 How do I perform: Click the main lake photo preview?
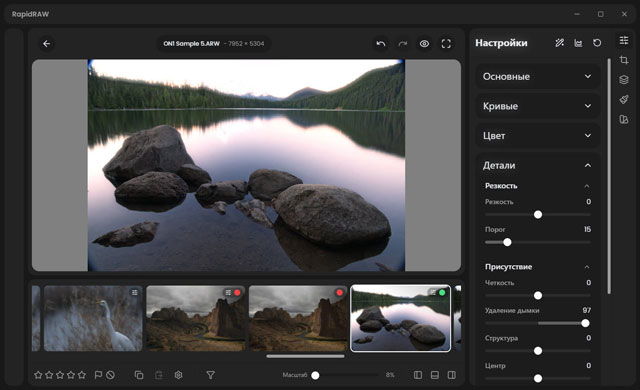[x=246, y=165]
